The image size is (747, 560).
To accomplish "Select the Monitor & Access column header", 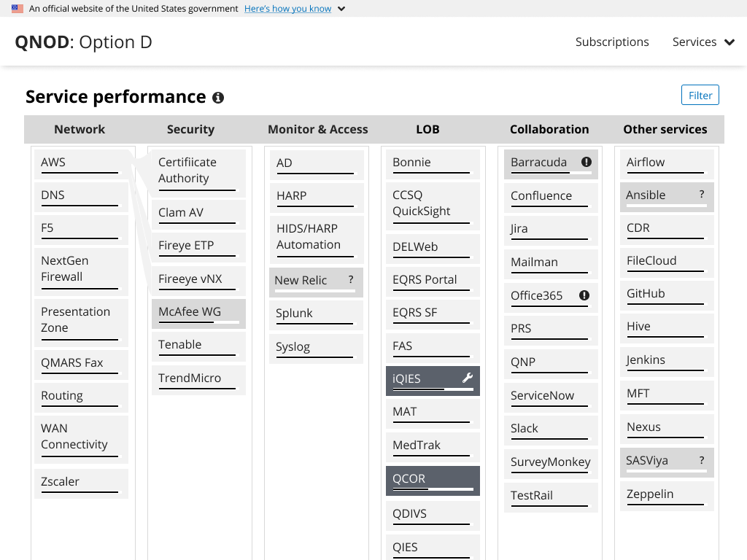I will 318,129.
